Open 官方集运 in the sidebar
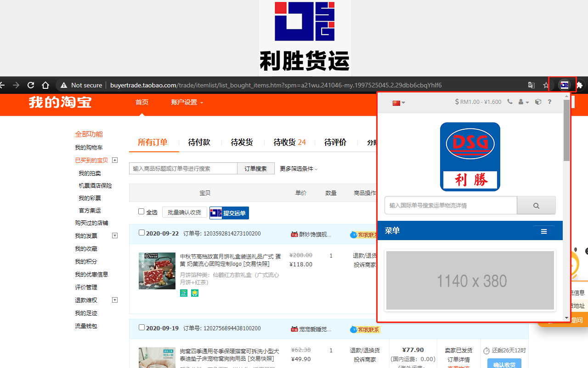 90,211
